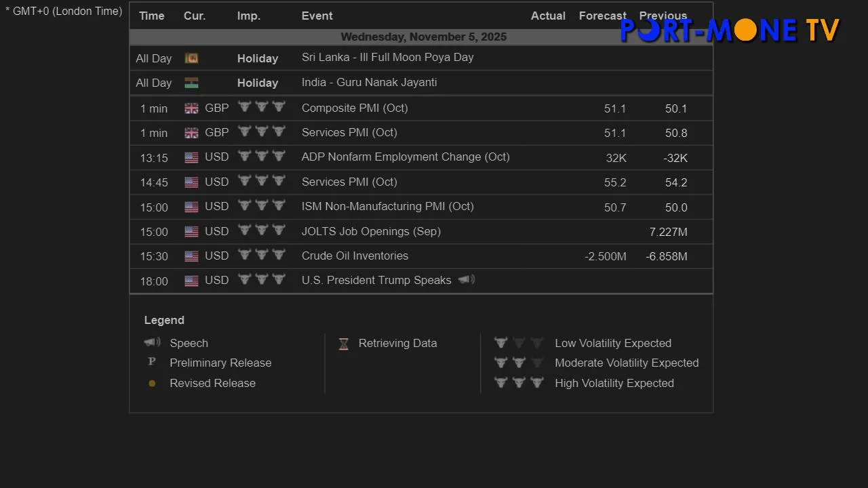
Task: Open ISM Non-Manufacturing PMI (Oct) event
Action: click(388, 206)
